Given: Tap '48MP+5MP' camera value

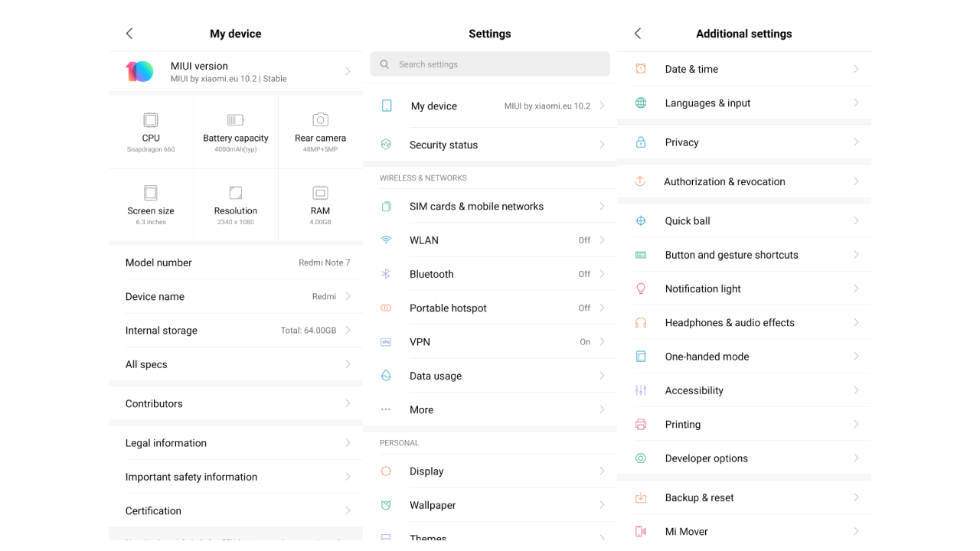Looking at the screenshot, I should tap(321, 149).
